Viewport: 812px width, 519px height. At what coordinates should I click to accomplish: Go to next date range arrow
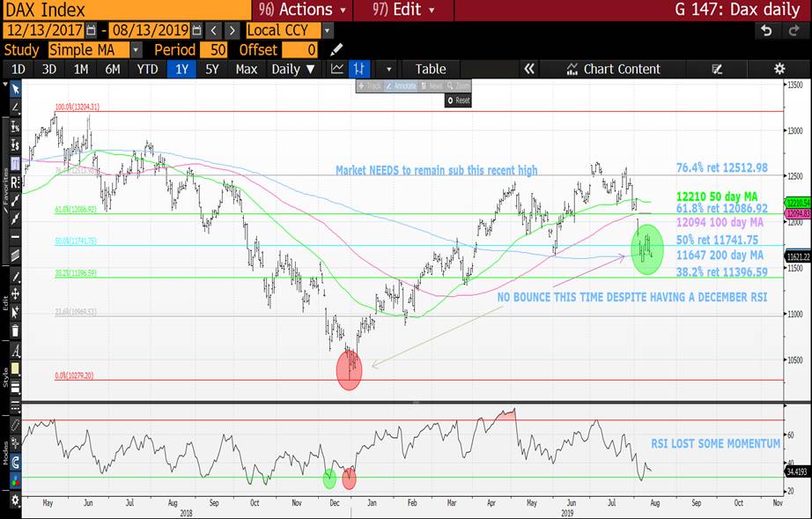[x=232, y=31]
